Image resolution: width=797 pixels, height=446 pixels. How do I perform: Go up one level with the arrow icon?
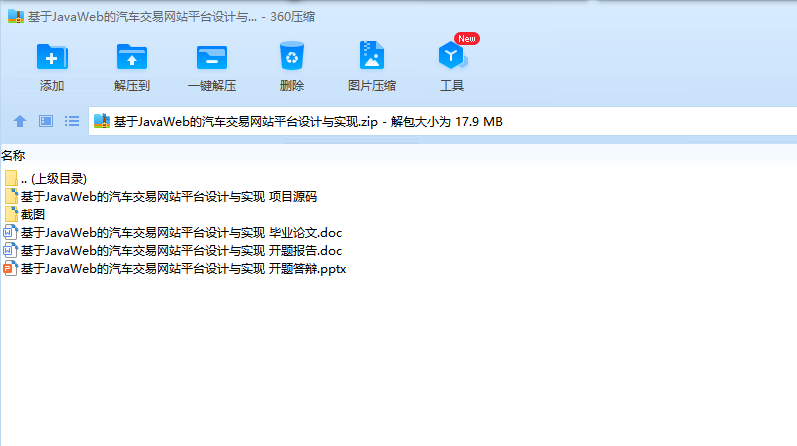point(20,121)
